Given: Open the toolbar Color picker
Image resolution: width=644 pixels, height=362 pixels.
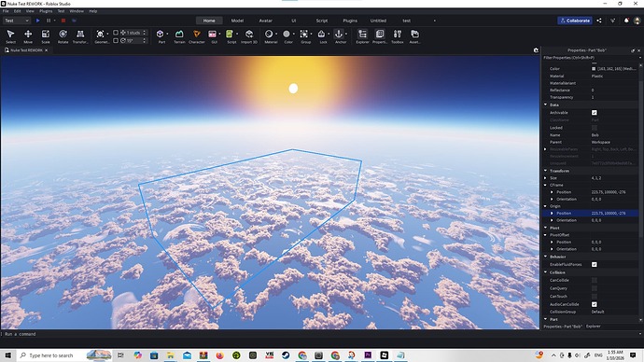Looking at the screenshot, I should [x=287, y=36].
